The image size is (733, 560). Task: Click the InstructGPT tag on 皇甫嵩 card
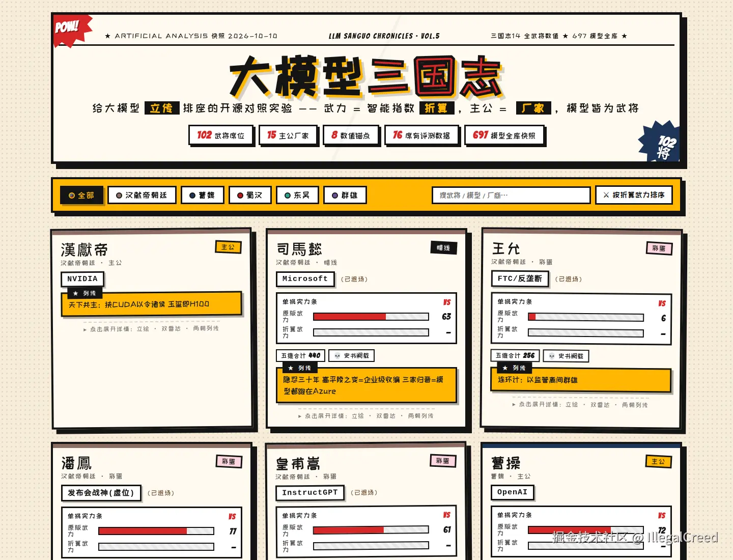coord(310,493)
